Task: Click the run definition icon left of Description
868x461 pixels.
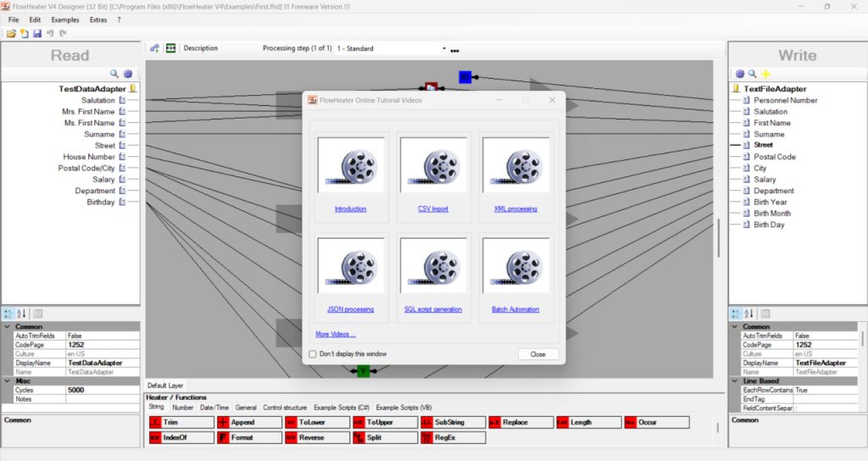Action: [155, 48]
